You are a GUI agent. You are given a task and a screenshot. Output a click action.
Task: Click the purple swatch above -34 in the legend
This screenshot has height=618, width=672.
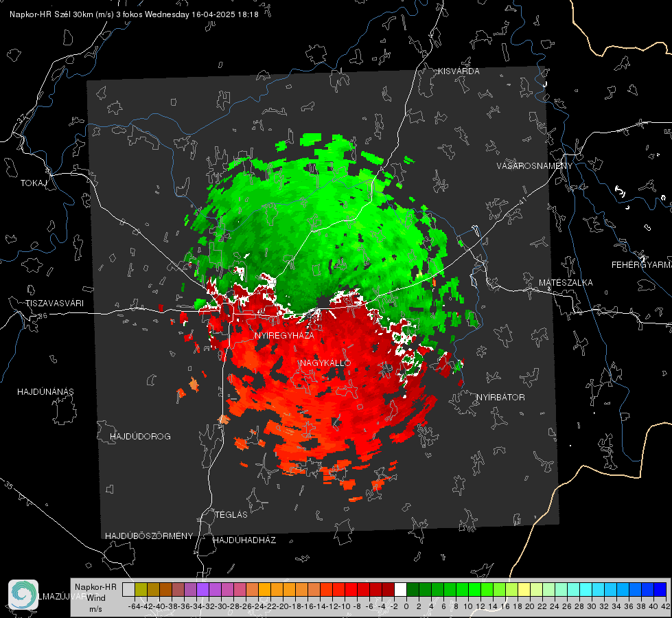202,589
